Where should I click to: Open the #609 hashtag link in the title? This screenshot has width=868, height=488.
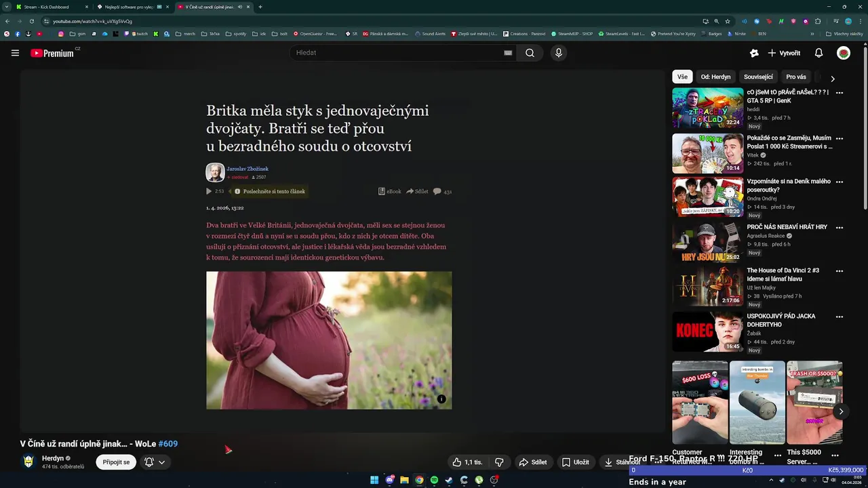(x=167, y=444)
